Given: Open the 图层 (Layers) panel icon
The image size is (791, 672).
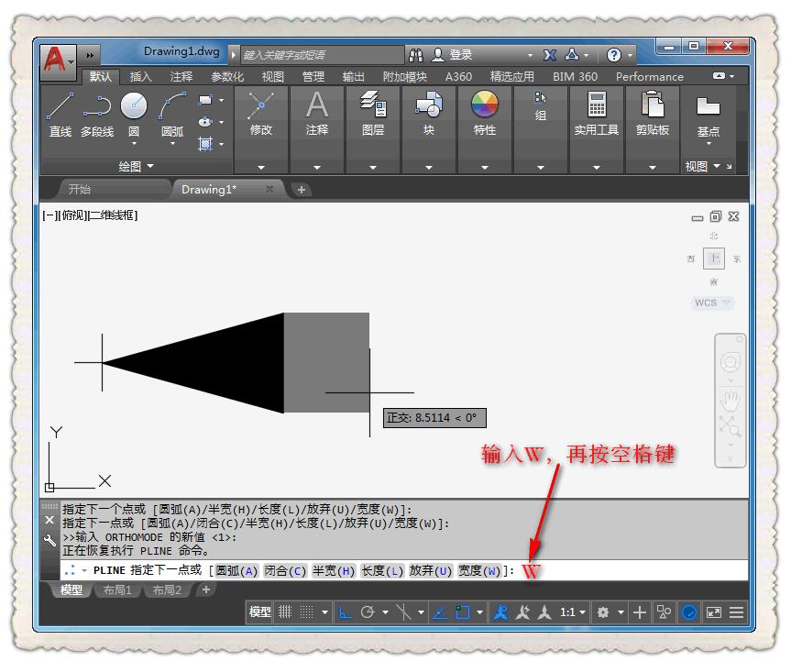Looking at the screenshot, I should click(373, 114).
